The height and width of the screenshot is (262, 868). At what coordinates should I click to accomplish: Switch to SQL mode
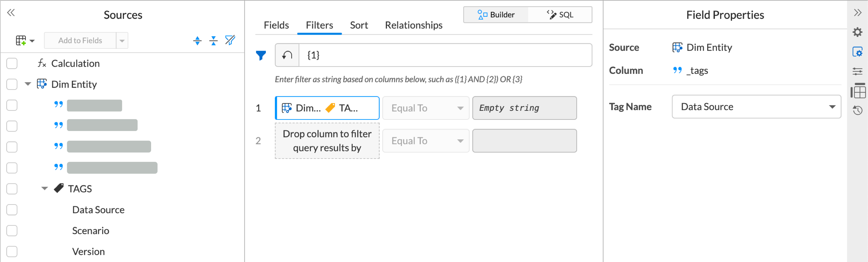point(560,15)
